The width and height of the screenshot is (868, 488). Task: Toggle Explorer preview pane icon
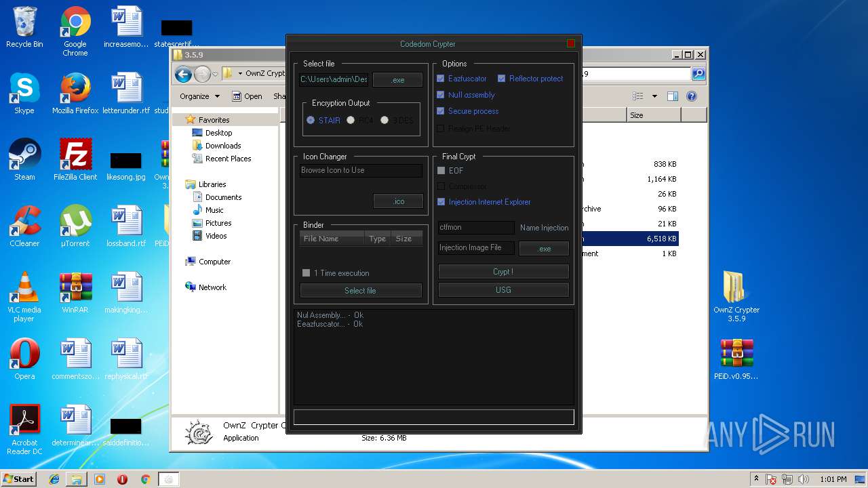[673, 96]
